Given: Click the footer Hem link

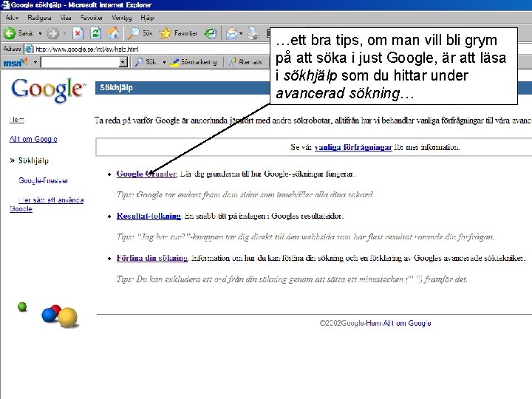Looking at the screenshot, I should [374, 324].
